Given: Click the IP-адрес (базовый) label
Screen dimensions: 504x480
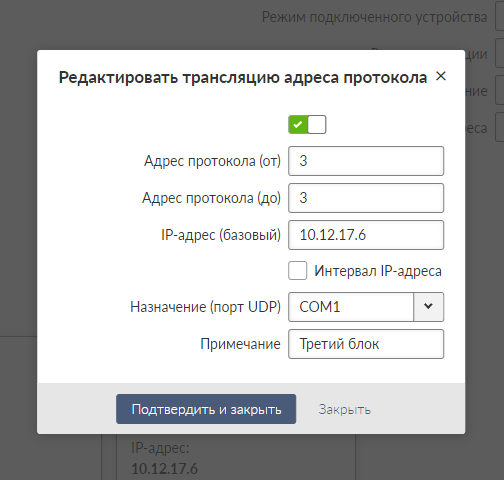Looking at the screenshot, I should tap(221, 235).
